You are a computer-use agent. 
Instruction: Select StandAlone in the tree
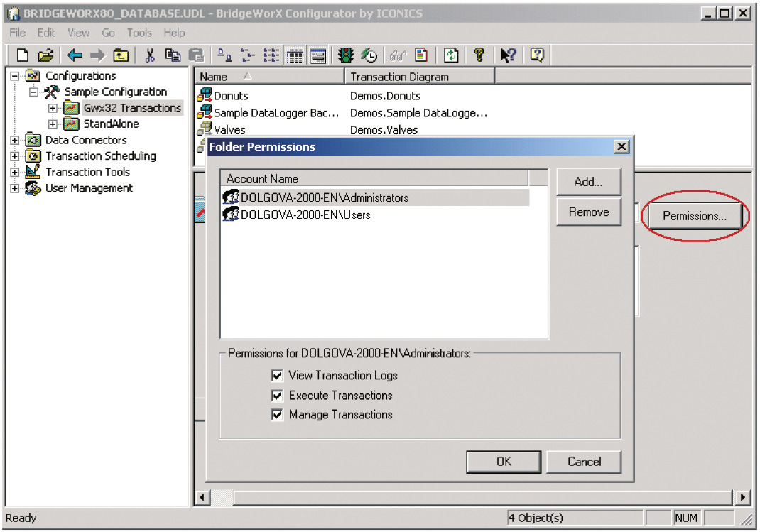(x=111, y=124)
